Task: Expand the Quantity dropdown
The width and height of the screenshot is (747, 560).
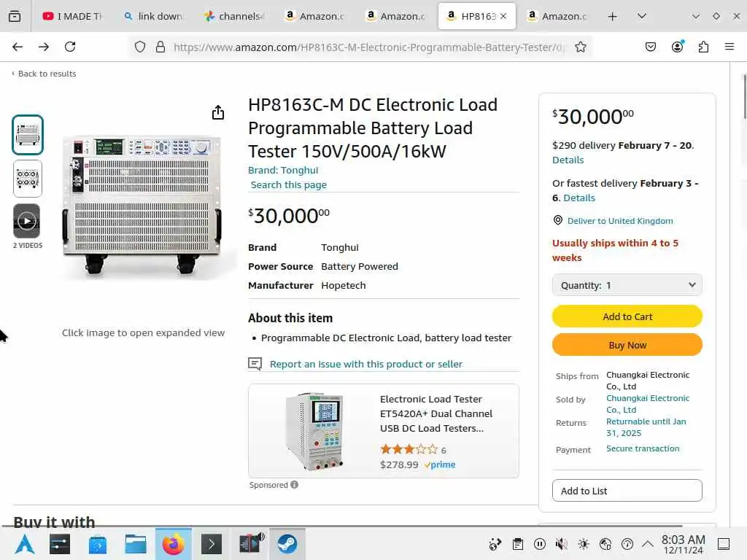Action: [x=627, y=285]
